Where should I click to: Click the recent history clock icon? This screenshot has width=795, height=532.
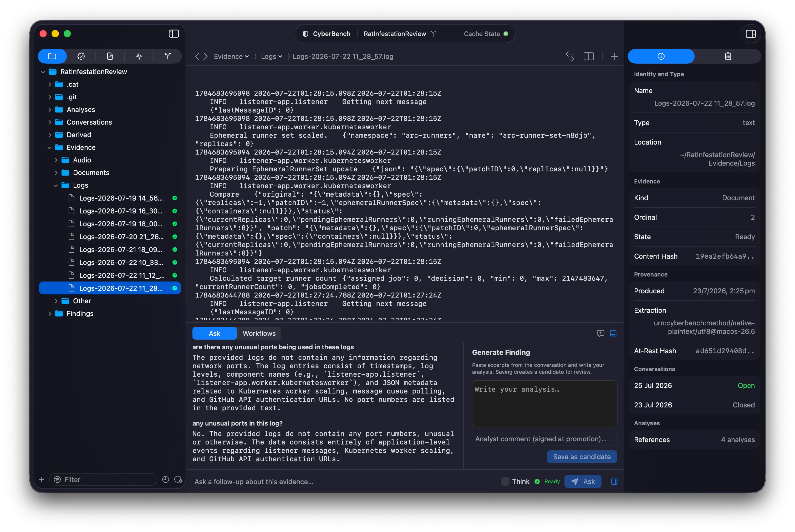[166, 479]
